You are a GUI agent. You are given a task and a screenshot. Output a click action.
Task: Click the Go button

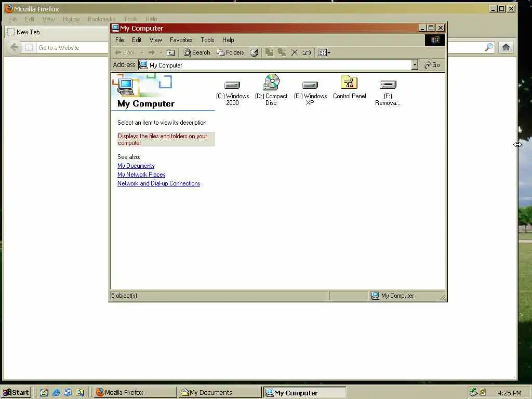pyautogui.click(x=432, y=65)
